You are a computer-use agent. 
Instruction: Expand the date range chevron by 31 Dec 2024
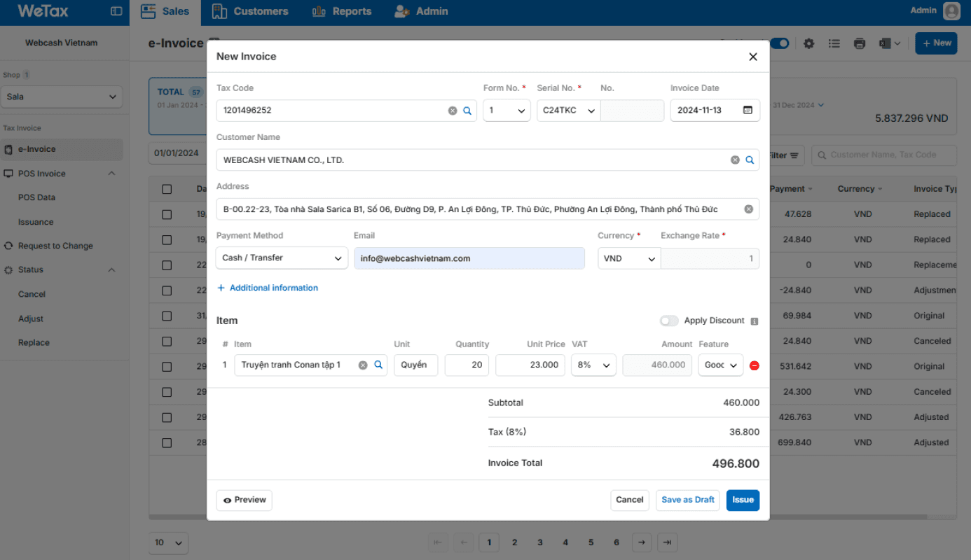(822, 105)
